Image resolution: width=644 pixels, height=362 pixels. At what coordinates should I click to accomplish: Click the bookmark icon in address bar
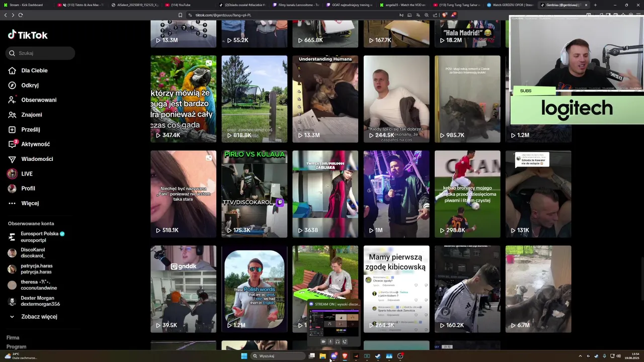coord(180,15)
